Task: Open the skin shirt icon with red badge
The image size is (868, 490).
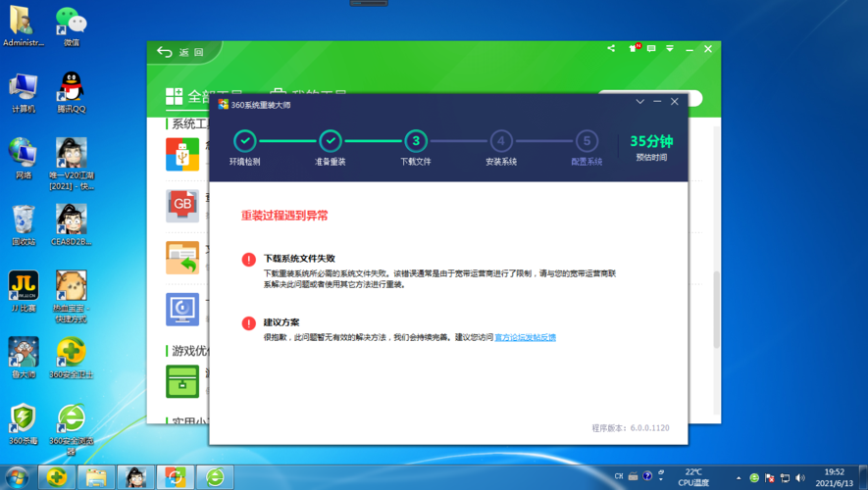Action: [634, 48]
